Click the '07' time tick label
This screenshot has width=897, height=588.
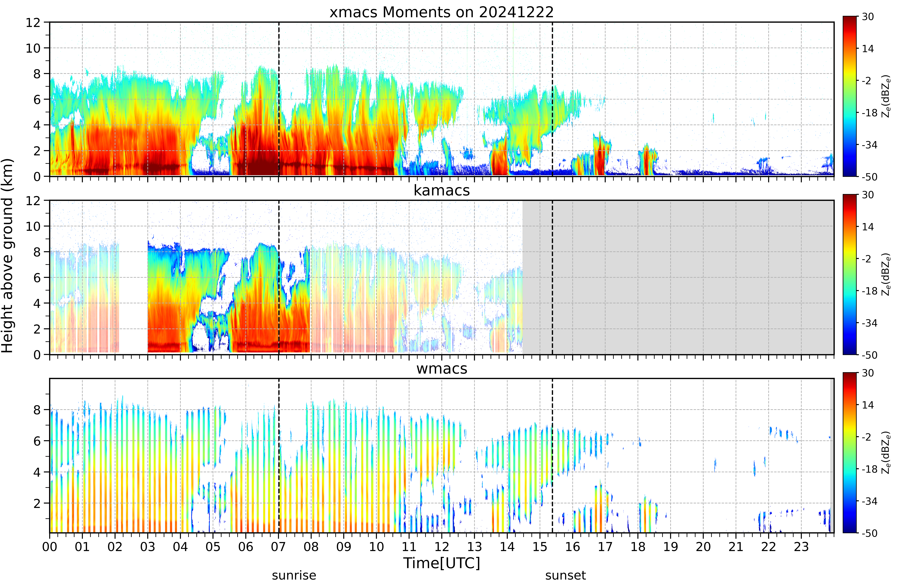(x=278, y=547)
